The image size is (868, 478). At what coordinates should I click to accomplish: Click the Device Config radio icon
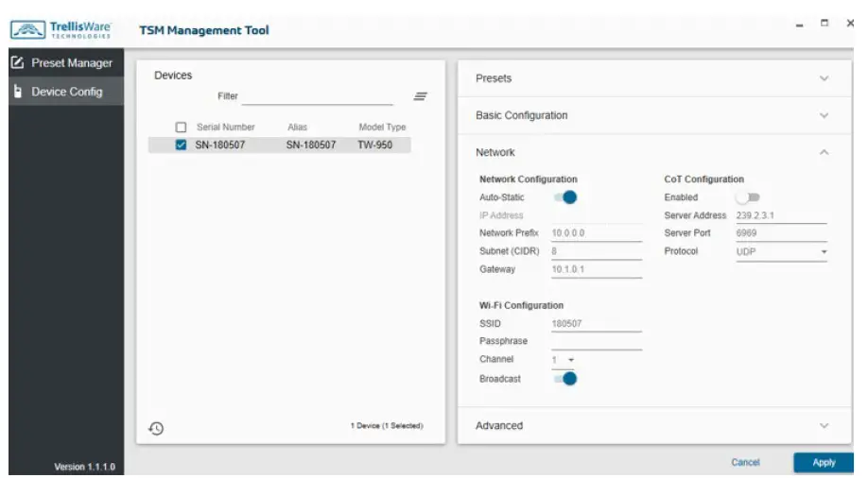[x=18, y=92]
